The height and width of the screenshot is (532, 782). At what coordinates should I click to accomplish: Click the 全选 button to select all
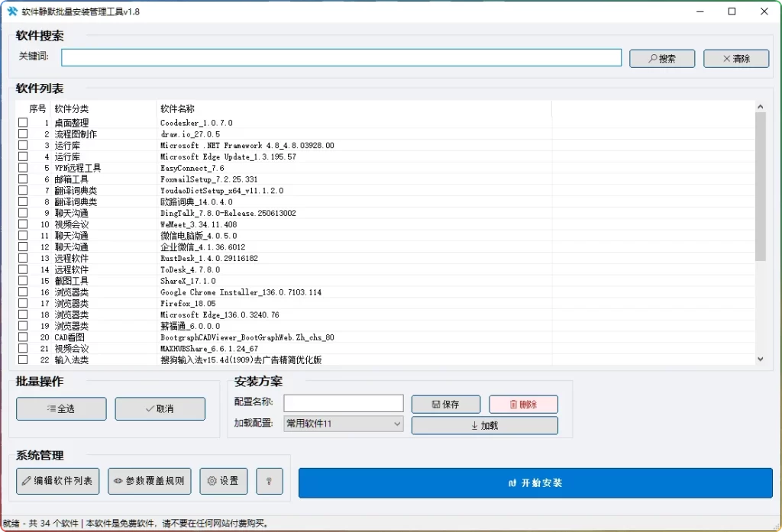pyautogui.click(x=60, y=408)
